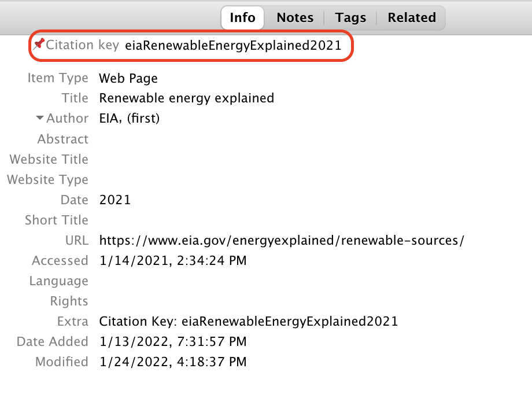The image size is (532, 398).
Task: Edit the Extra field containing the citation key
Action: click(x=247, y=321)
